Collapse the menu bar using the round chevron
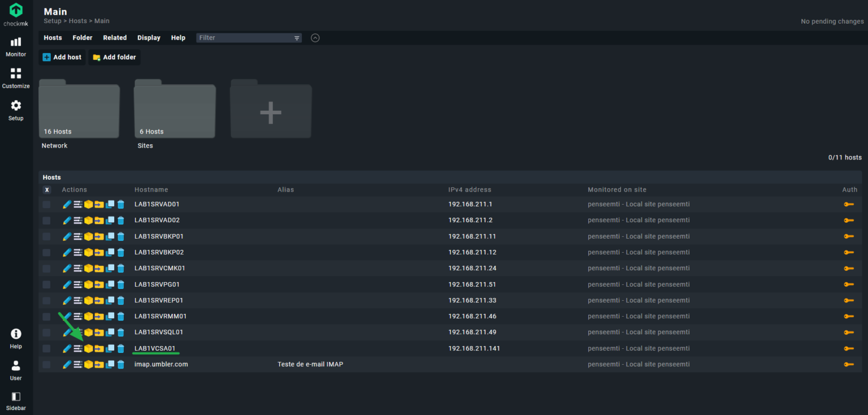This screenshot has height=415, width=868. click(x=315, y=38)
